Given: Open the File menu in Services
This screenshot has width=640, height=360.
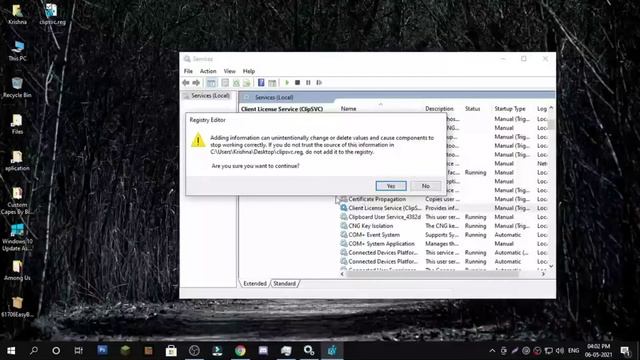Looking at the screenshot, I should click(188, 71).
